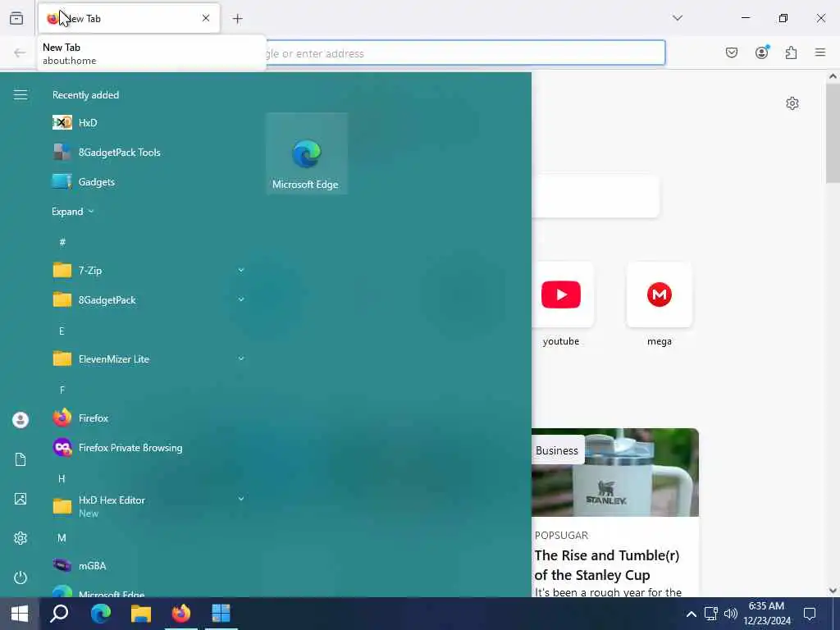Screen dimensions: 840x630
Task: Click the F letter header
Action: pyautogui.click(x=62, y=390)
